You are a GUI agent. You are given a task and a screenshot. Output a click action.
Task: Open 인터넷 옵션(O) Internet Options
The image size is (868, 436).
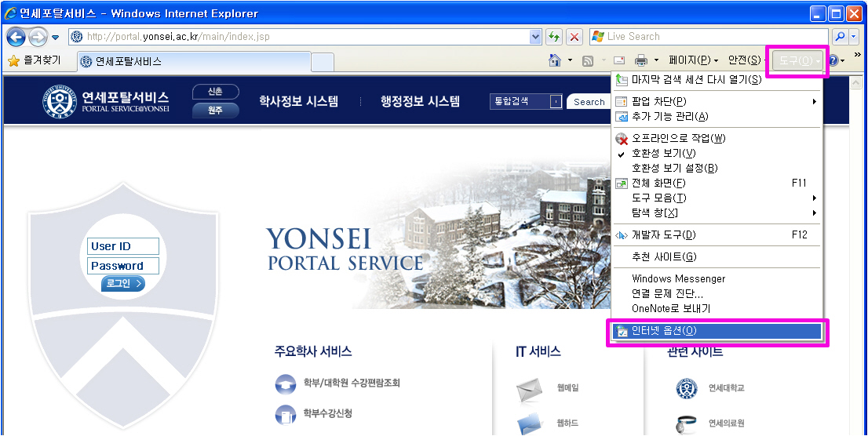tap(717, 331)
